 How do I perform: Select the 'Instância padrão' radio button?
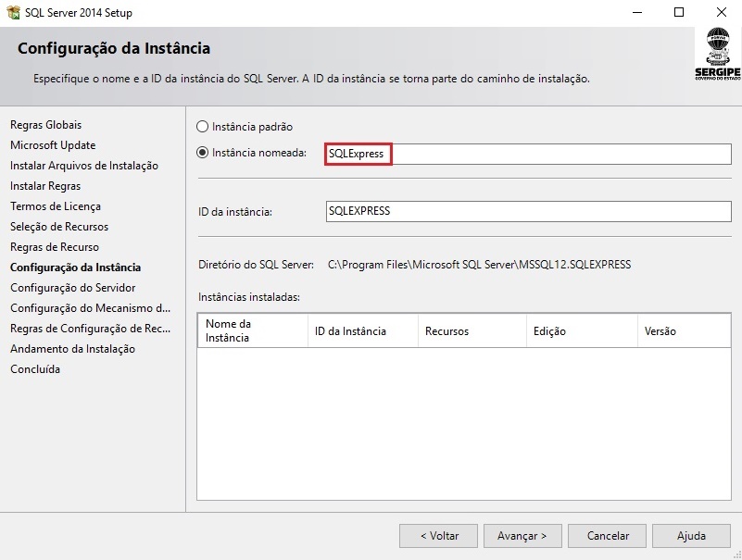(203, 127)
